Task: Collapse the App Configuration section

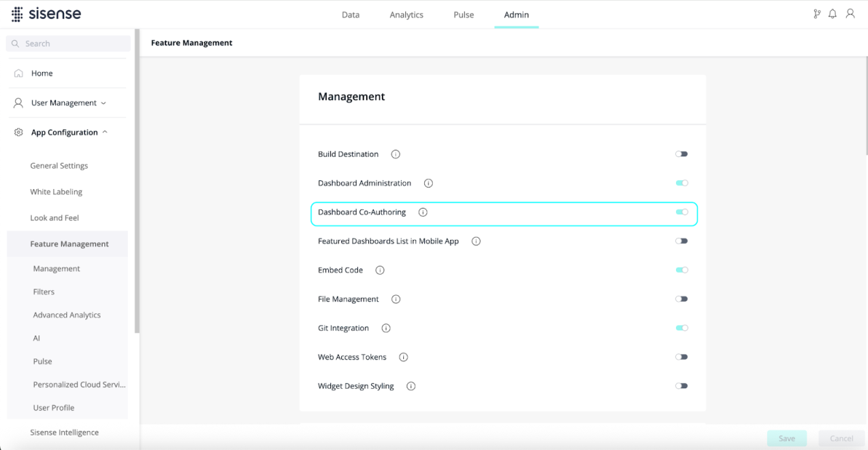Action: click(x=68, y=132)
